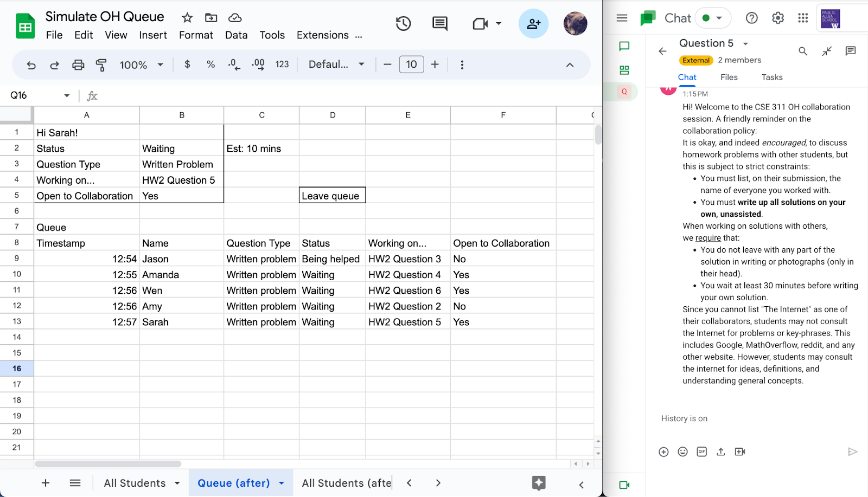This screenshot has height=497, width=868.
Task: Click the Leave queue cell
Action: coord(332,195)
